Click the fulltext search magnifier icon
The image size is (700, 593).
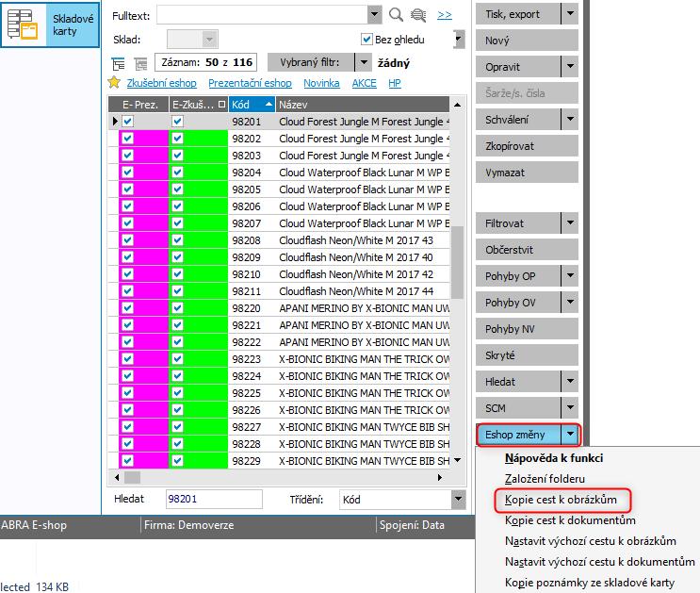pos(396,15)
